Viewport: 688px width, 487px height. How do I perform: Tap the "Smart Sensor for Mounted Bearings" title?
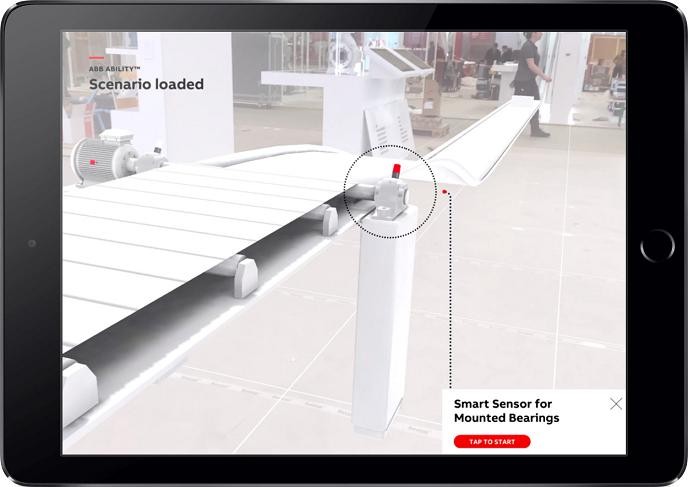click(506, 411)
